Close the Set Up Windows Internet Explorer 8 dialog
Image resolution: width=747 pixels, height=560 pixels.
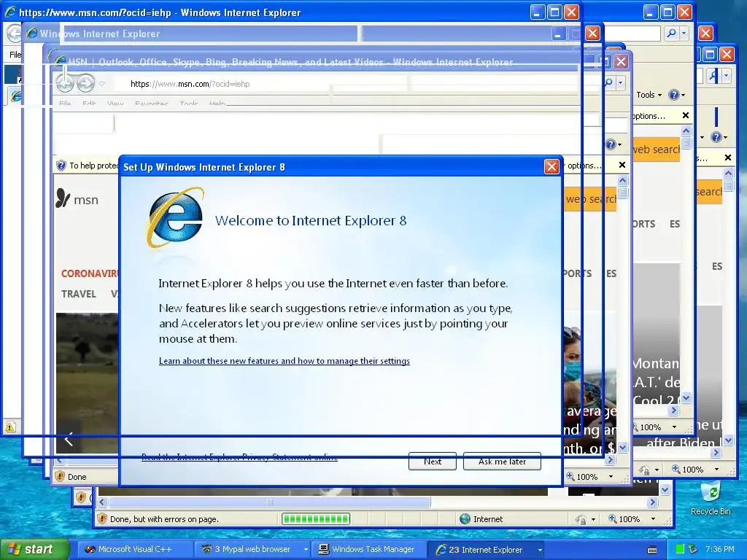coord(551,167)
